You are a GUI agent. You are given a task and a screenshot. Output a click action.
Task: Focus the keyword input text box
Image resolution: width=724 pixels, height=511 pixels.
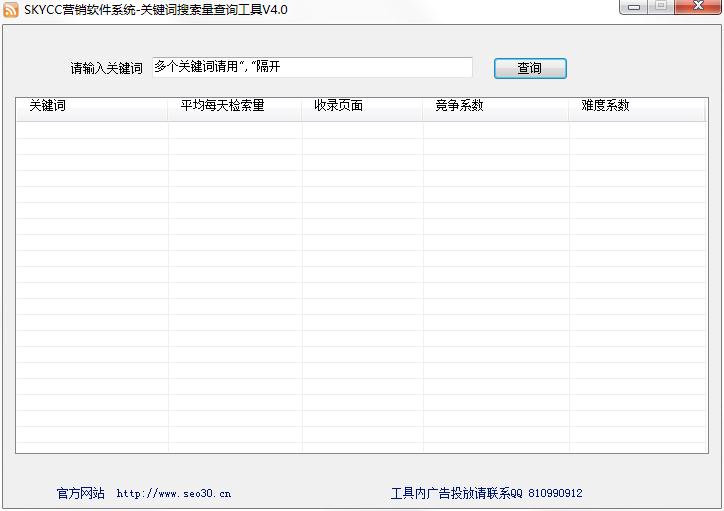pyautogui.click(x=312, y=67)
